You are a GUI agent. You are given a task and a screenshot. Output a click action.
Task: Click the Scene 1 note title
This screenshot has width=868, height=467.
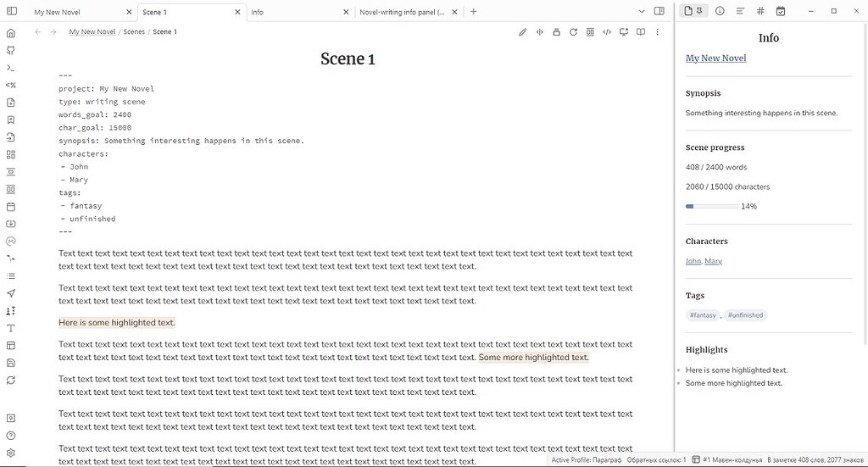point(348,58)
